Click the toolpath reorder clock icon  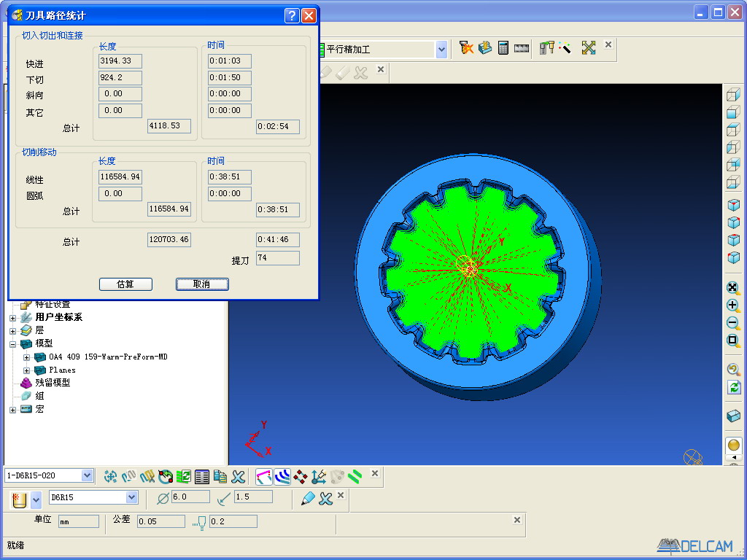(166, 476)
